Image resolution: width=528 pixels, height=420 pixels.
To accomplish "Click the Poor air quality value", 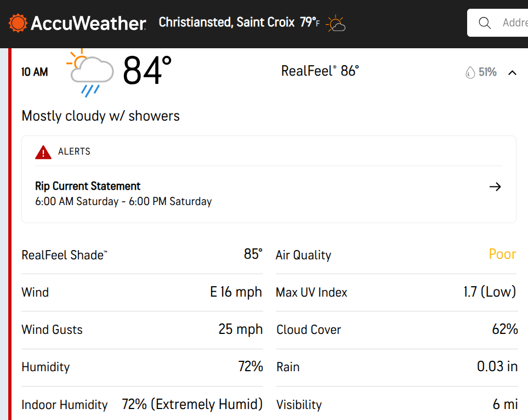I will (502, 254).
